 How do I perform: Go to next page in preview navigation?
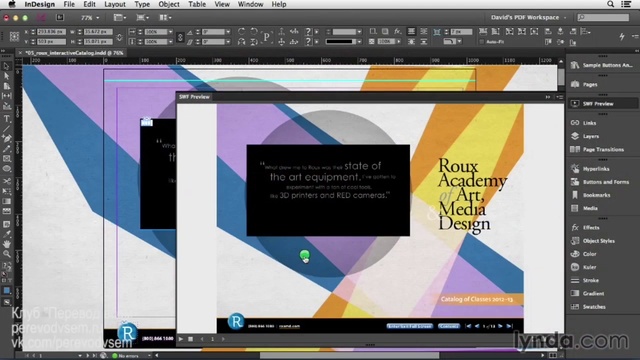point(500,326)
